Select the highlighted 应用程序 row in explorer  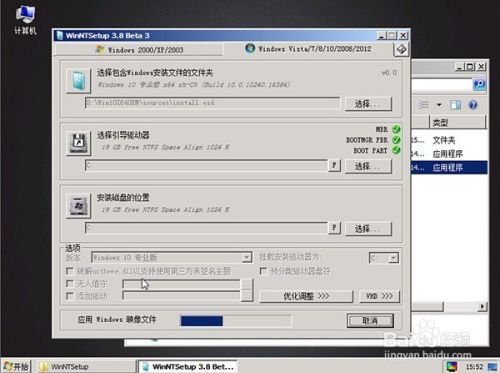449,168
